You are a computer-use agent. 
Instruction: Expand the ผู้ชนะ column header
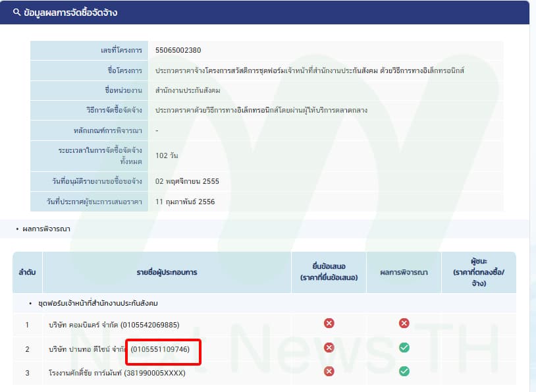480,271
